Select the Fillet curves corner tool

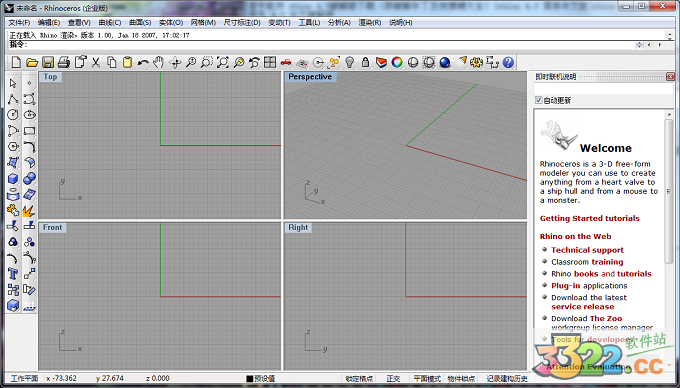click(x=29, y=147)
